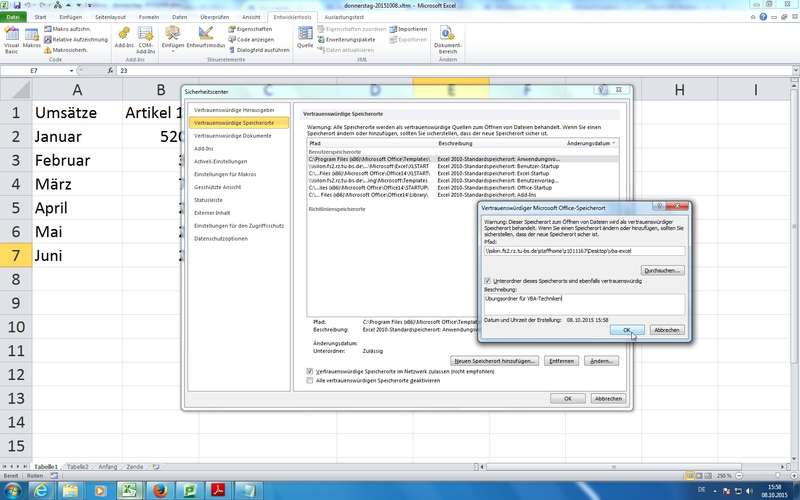Open the Name Box dropdown arrow
The height and width of the screenshot is (500, 800).
(71, 70)
